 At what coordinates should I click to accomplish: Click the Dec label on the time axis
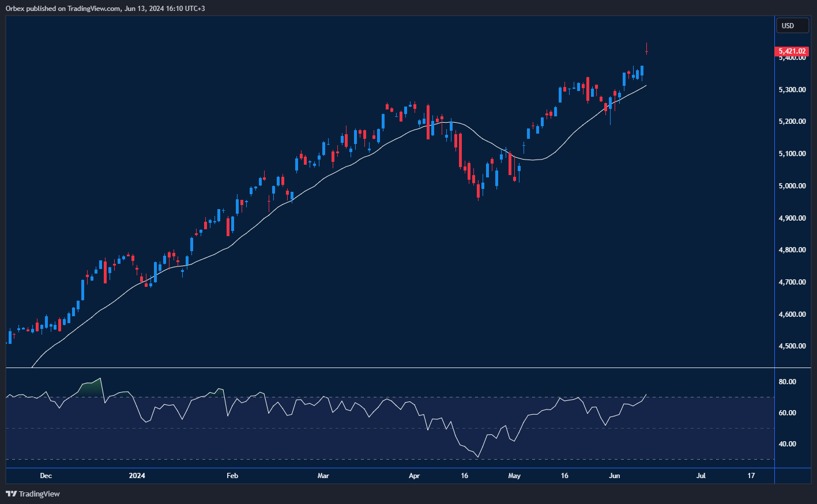46,476
